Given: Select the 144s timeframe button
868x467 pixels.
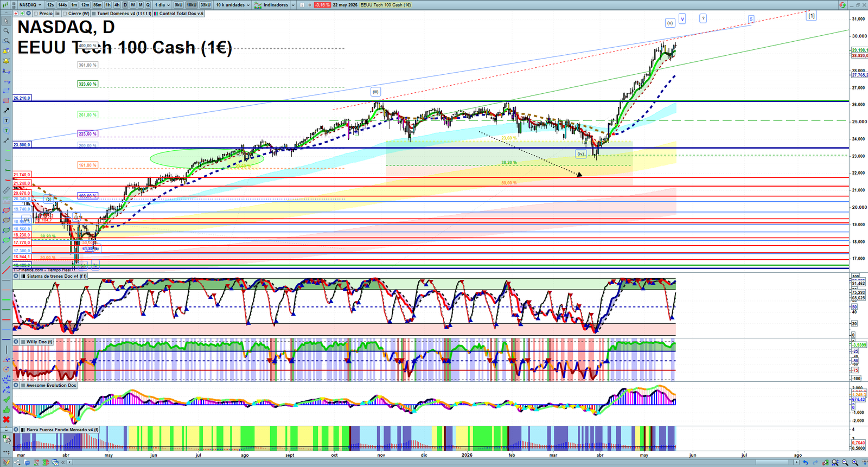Looking at the screenshot, I should coord(62,5).
